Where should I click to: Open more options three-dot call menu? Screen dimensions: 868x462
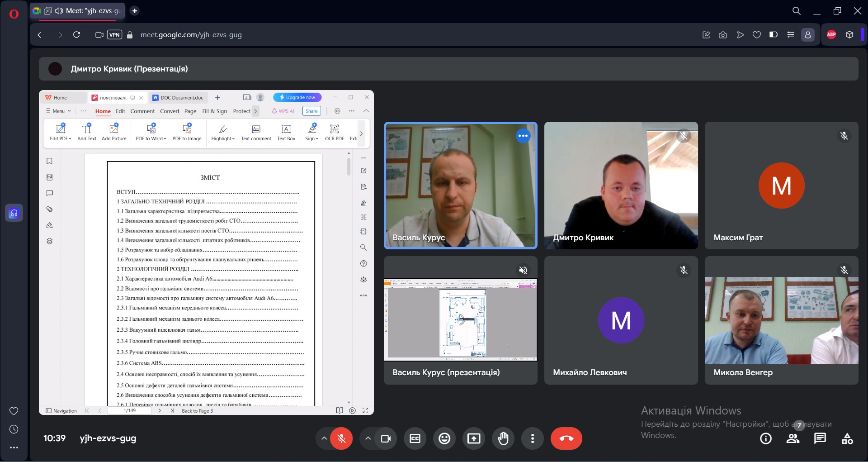point(533,438)
